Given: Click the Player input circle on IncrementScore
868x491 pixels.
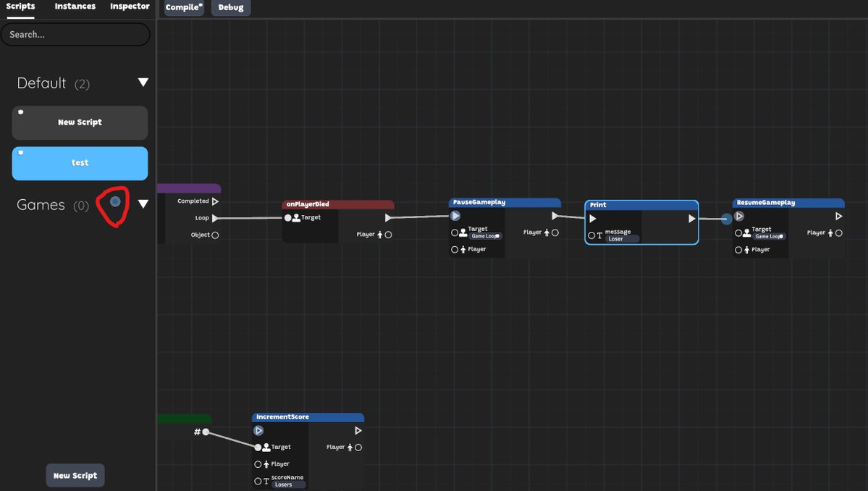Looking at the screenshot, I should tap(258, 463).
